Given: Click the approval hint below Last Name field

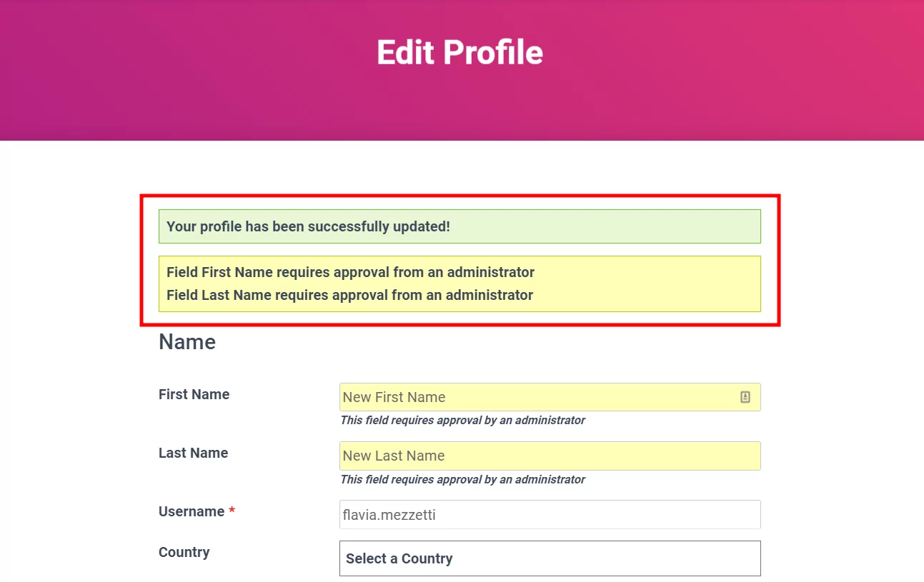Looking at the screenshot, I should click(x=462, y=479).
